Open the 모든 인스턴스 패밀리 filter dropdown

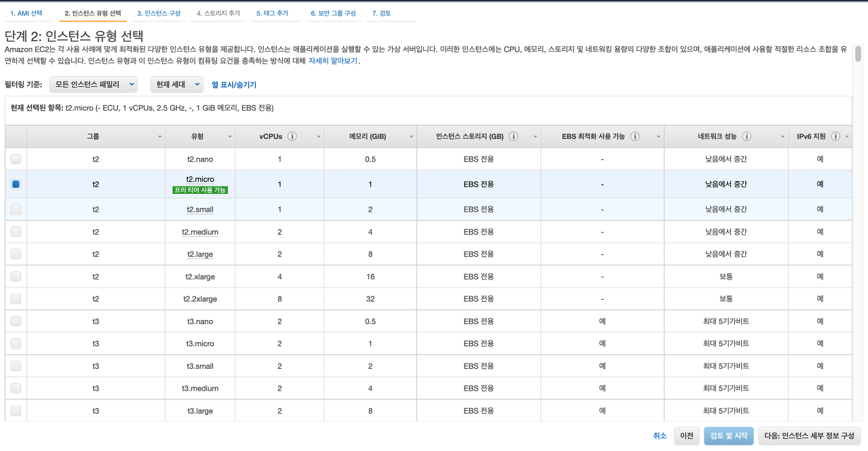[94, 84]
